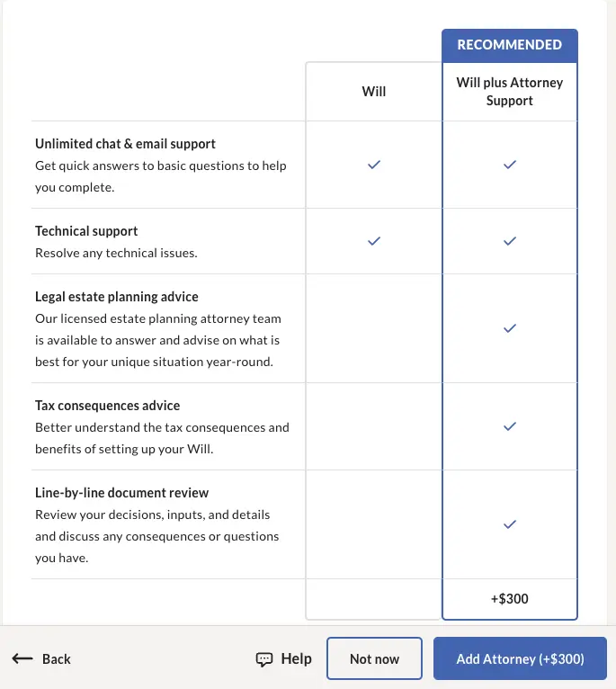Click the Will column technical support checkmark
Screen dimensions: 616x689
pyautogui.click(x=374, y=241)
